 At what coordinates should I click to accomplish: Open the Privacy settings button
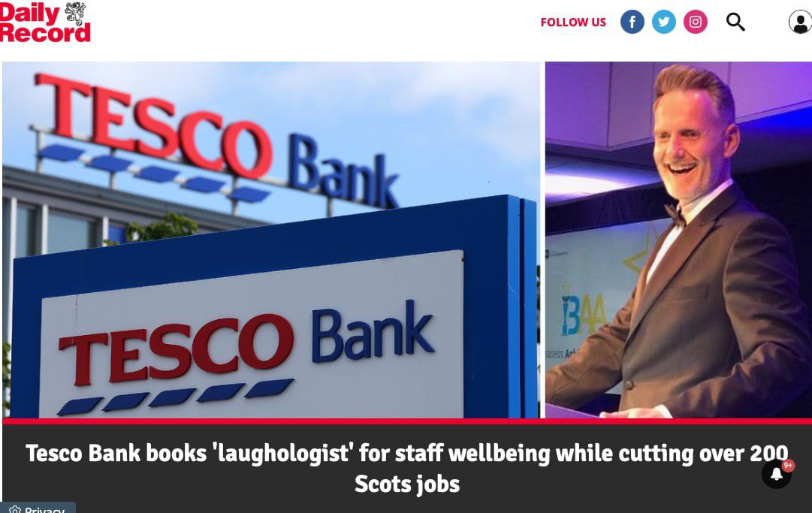pyautogui.click(x=38, y=508)
